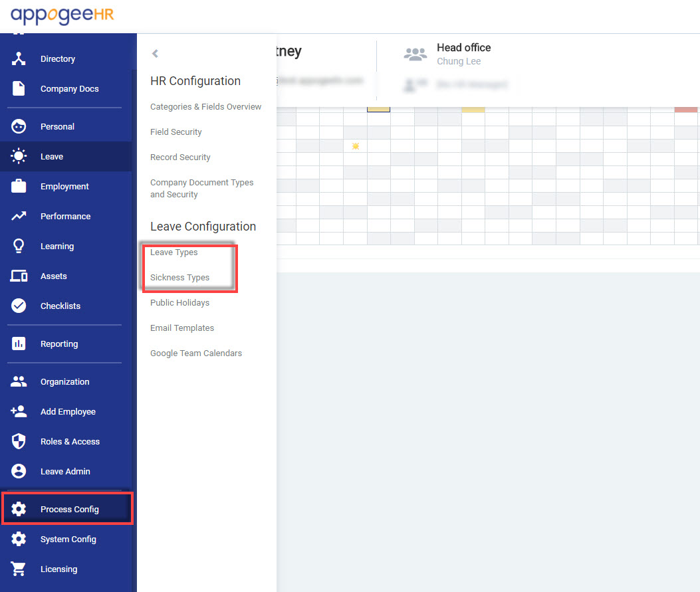Open Email Templates link
This screenshot has height=592, width=700.
[181, 328]
